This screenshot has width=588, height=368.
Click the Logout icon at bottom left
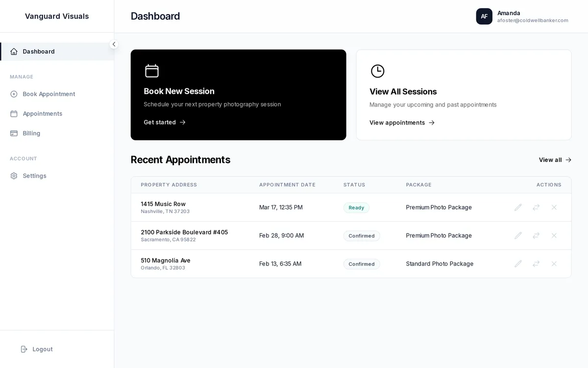[x=24, y=349]
